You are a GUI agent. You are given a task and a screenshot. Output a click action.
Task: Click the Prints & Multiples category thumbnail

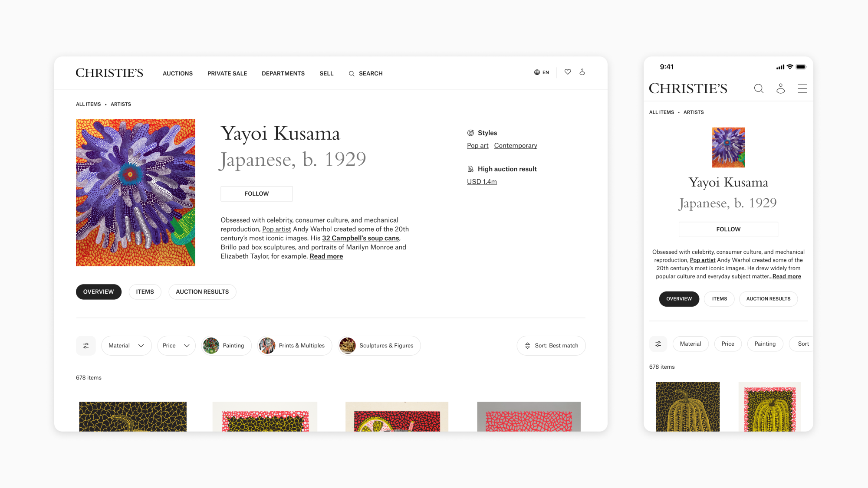(x=267, y=346)
